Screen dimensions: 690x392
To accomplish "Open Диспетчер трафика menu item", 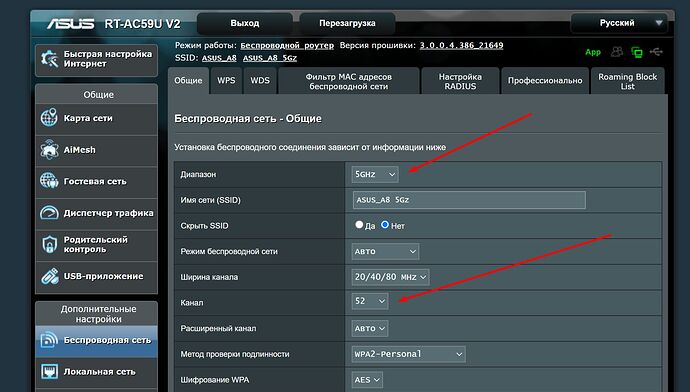I will click(x=96, y=213).
